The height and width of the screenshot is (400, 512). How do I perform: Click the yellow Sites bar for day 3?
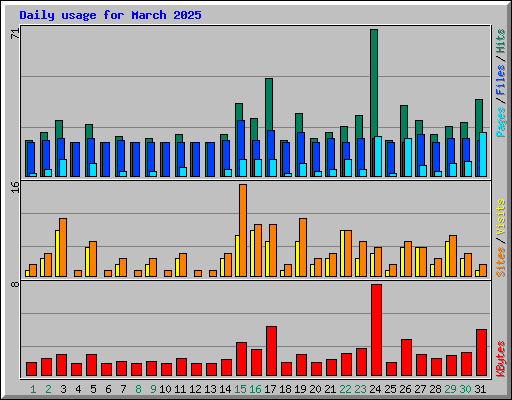click(x=57, y=253)
